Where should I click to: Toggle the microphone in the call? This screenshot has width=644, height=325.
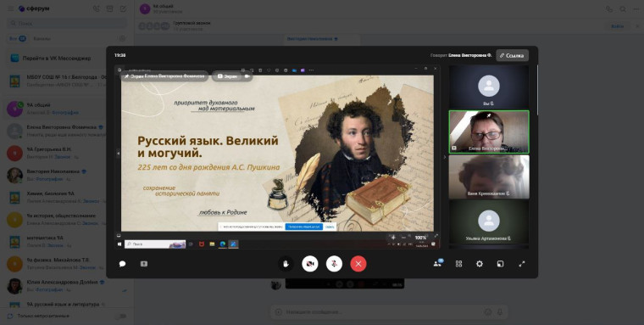[x=335, y=264]
